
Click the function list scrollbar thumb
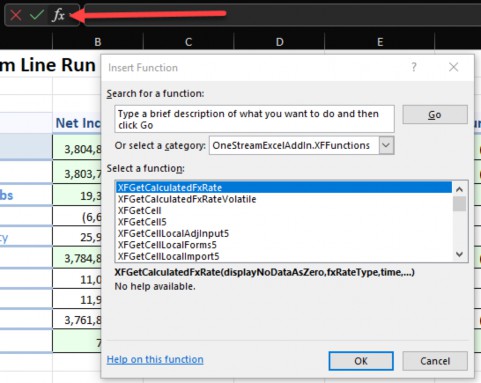459,204
